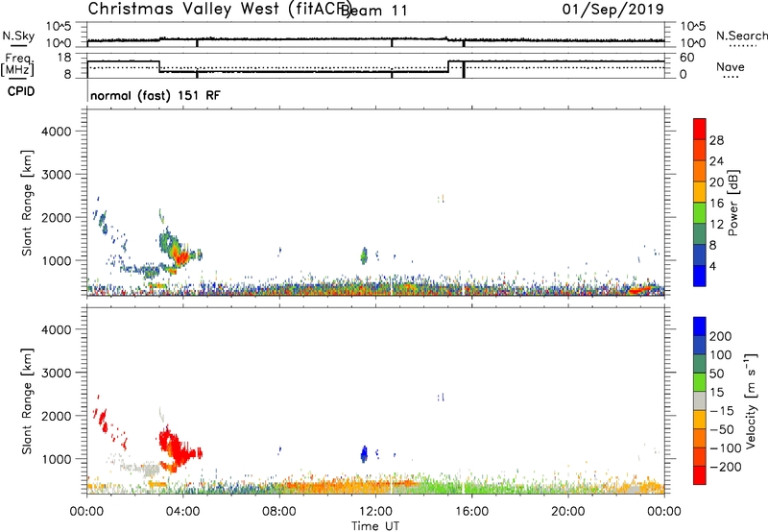The image size is (768, 532).
Task: Click the "Power [dB]" colorbar title
Action: (x=732, y=203)
